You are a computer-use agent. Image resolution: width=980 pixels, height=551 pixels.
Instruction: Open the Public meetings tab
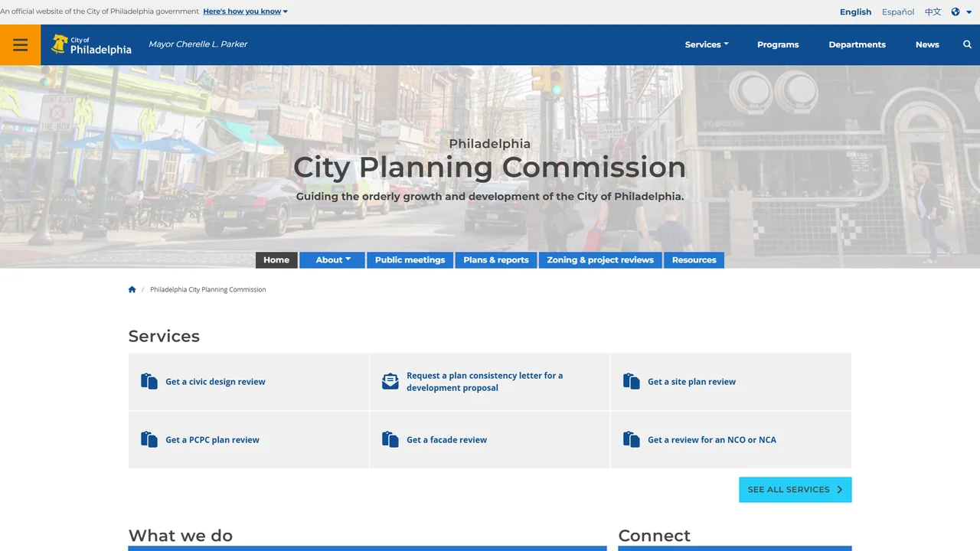point(410,260)
